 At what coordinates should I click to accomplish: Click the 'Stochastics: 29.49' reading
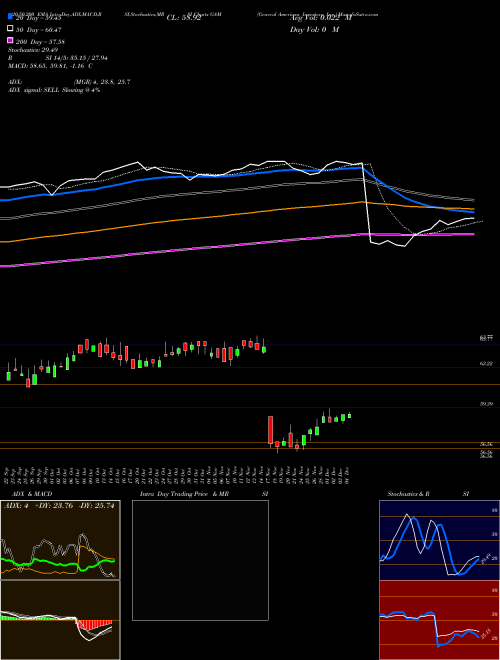33,50
